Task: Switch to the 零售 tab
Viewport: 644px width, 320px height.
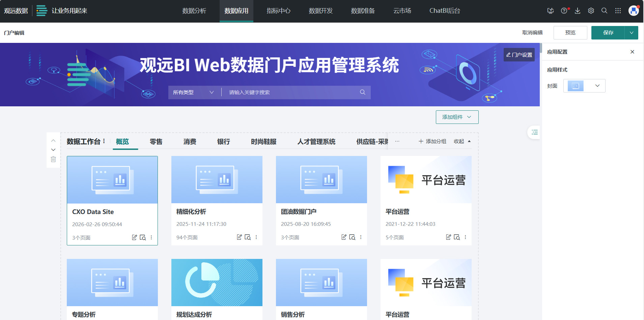Action: tap(156, 141)
